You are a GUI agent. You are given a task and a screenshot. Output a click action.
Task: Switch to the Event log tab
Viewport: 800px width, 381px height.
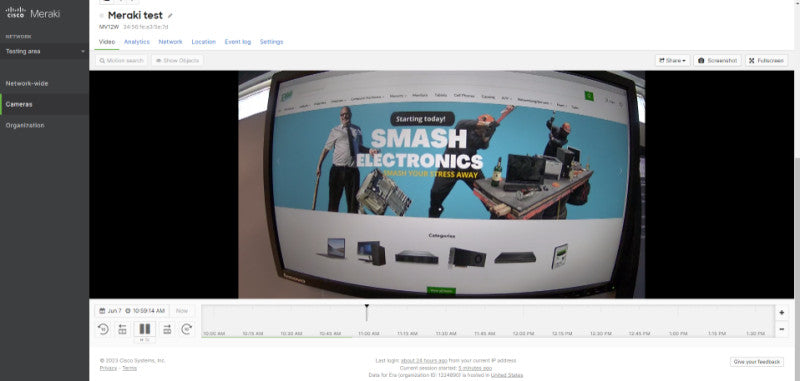point(238,42)
